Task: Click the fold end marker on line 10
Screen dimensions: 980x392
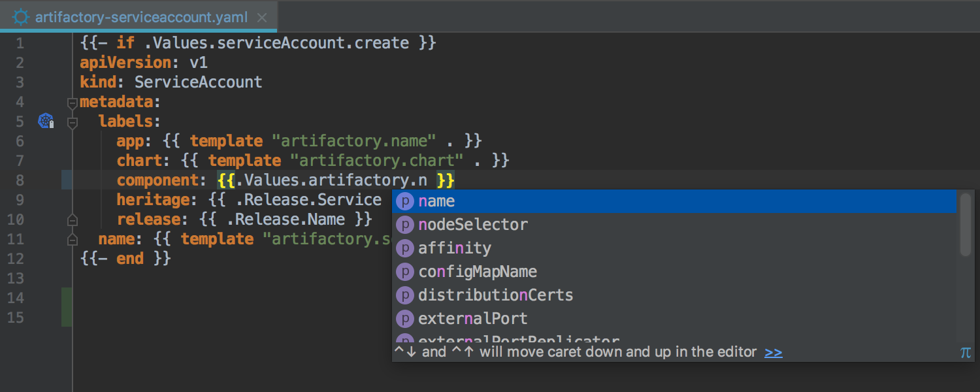Action: coord(73,220)
